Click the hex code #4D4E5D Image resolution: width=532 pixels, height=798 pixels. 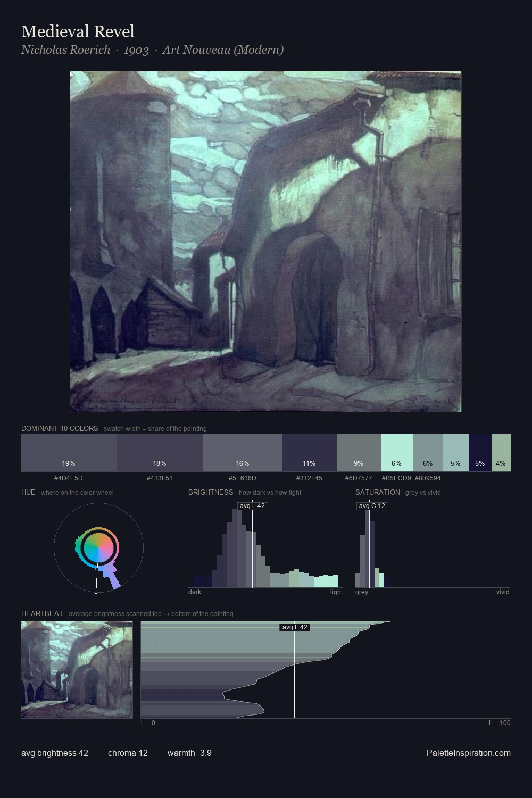tap(69, 478)
